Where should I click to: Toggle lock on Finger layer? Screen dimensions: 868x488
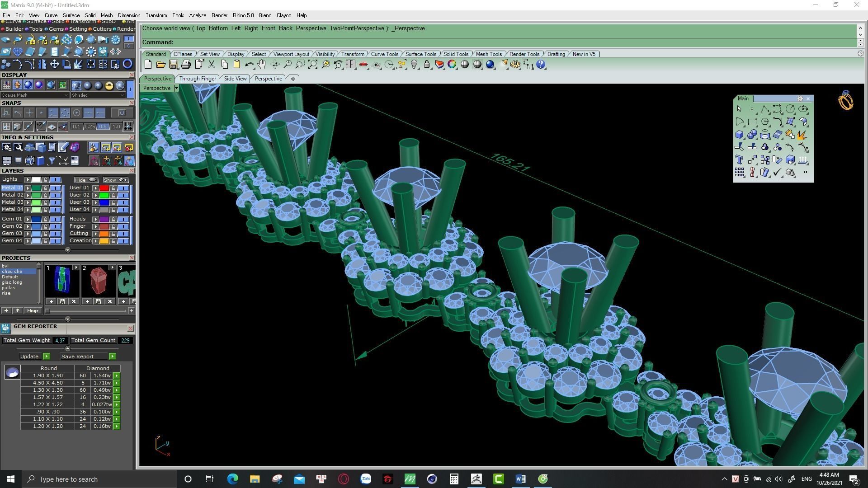pyautogui.click(x=113, y=226)
